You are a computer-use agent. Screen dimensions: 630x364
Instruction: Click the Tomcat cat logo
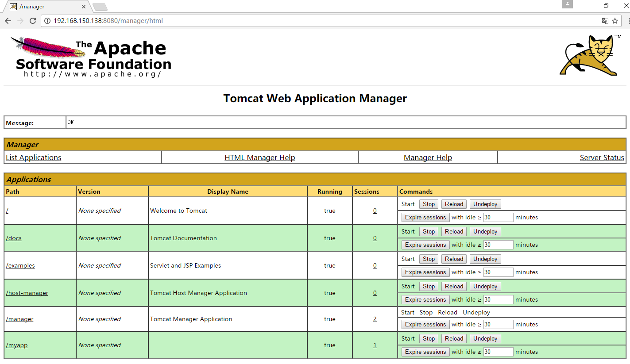click(590, 55)
